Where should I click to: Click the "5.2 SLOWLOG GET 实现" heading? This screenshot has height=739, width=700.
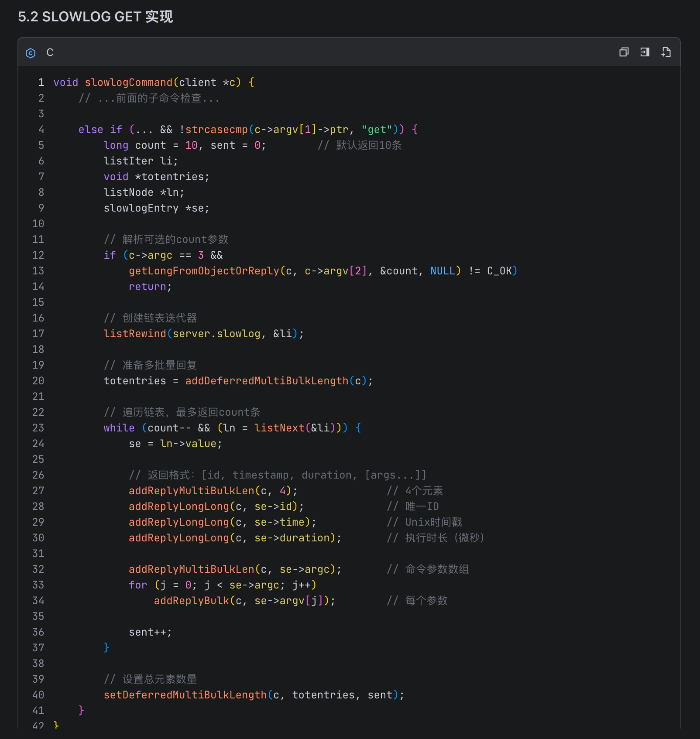(x=95, y=17)
